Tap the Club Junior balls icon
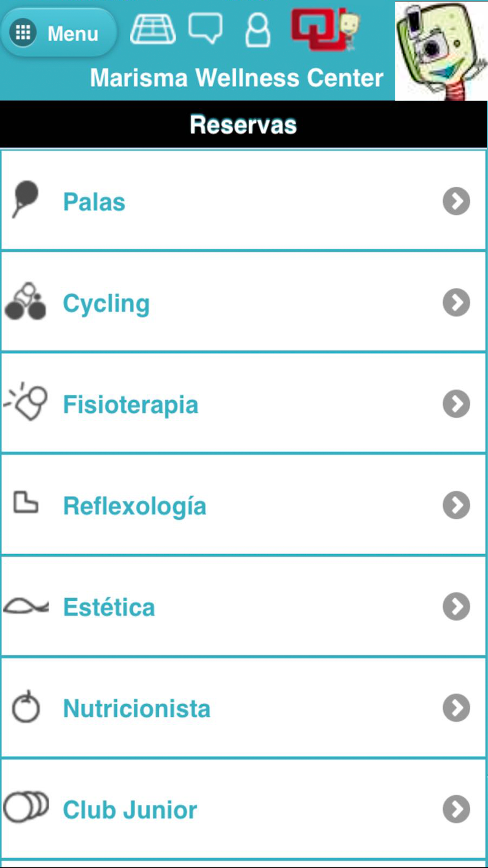 (x=26, y=807)
